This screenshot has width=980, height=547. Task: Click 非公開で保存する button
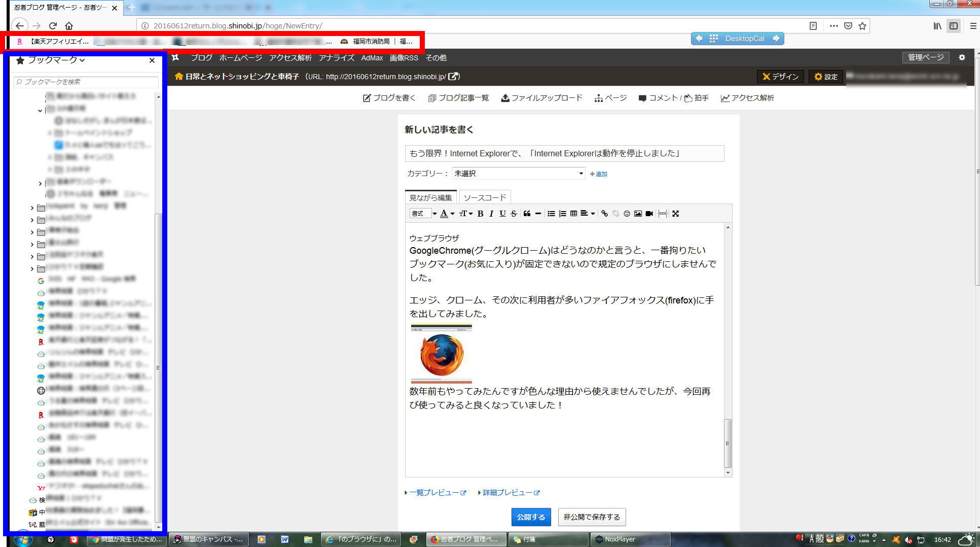click(x=592, y=517)
